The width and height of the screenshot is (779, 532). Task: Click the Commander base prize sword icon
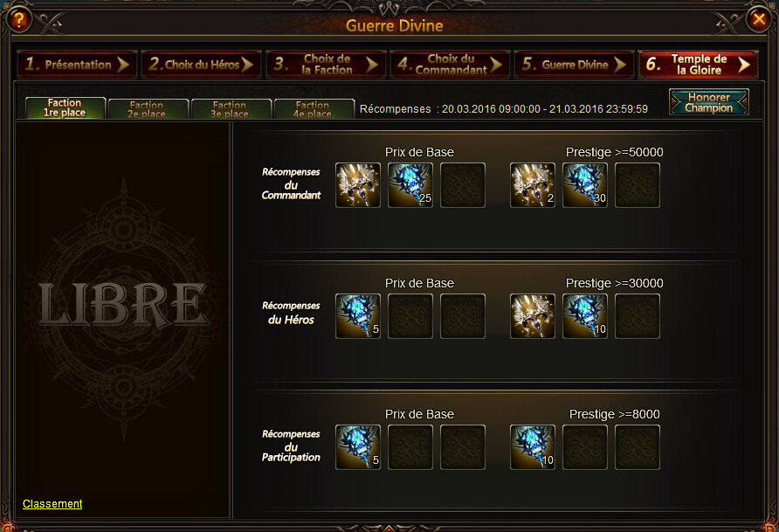(358, 185)
